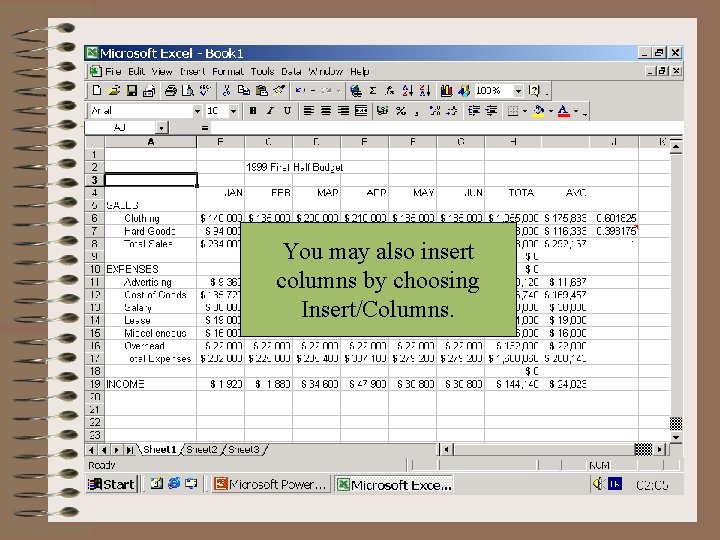Image resolution: width=720 pixels, height=540 pixels.
Task: Run the Spelling check icon
Action: pos(205,90)
